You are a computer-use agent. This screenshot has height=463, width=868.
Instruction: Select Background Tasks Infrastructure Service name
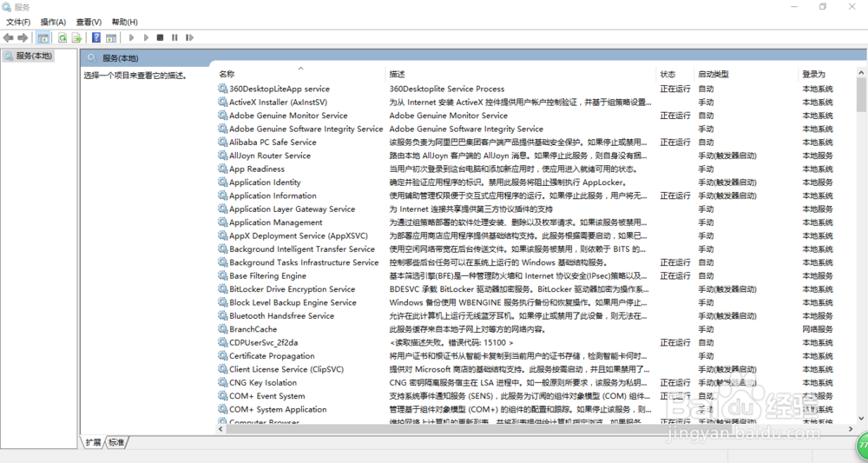click(x=304, y=262)
